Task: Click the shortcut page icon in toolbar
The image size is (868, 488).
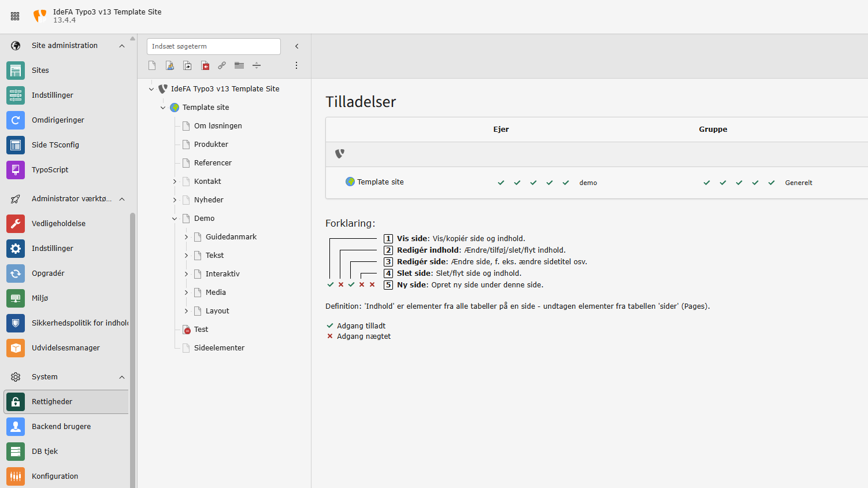Action: (x=187, y=65)
